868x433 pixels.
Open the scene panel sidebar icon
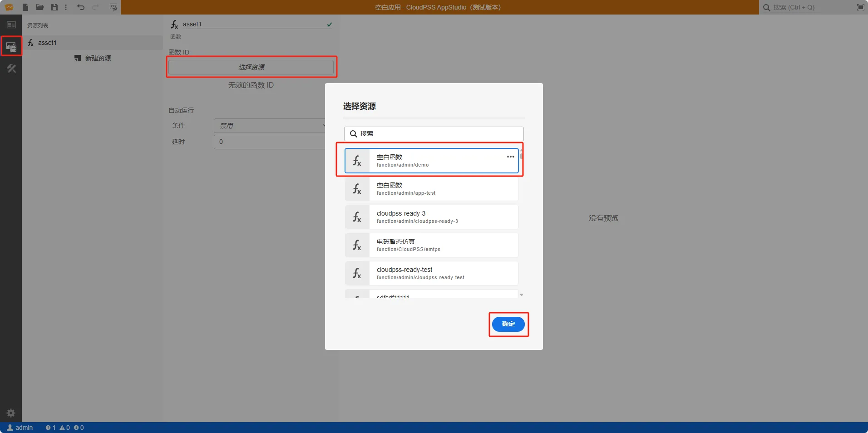(11, 25)
